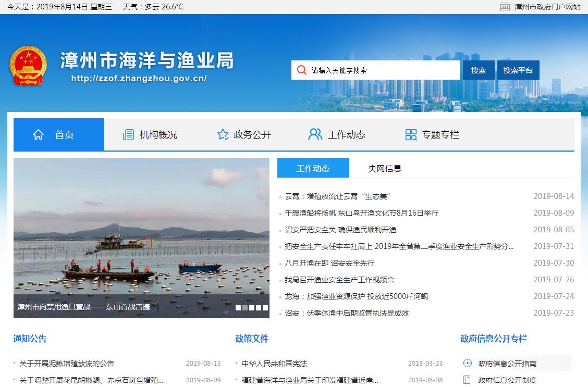The width and height of the screenshot is (588, 387).
Task: Click the 搜索 button
Action: [x=478, y=70]
